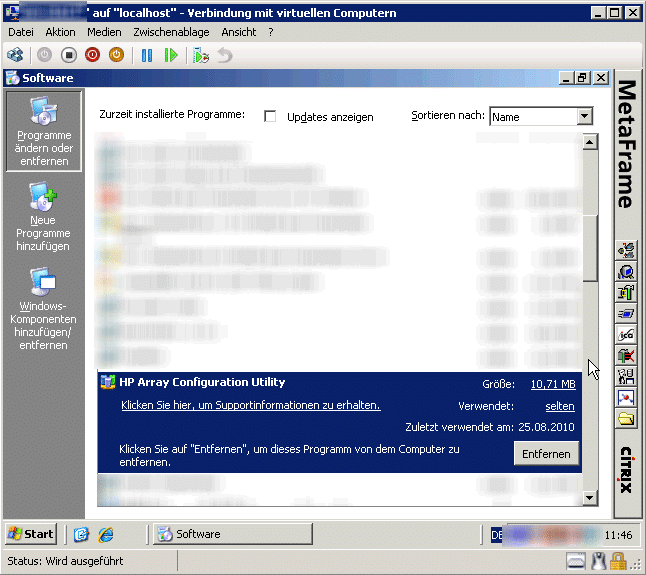This screenshot has height=575, width=646.
Task: Click the yellow folder icon in MetaFrame bar
Action: click(x=626, y=419)
